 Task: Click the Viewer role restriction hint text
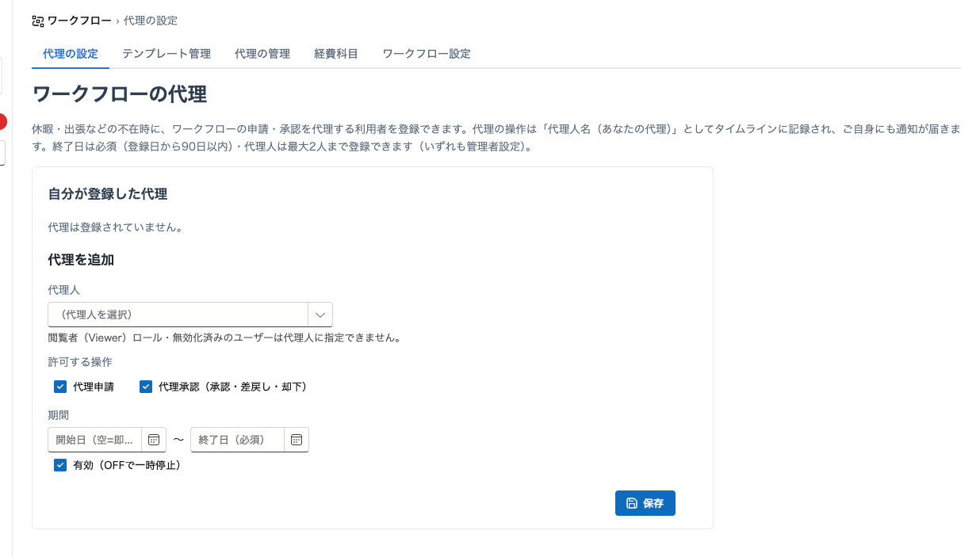[224, 338]
